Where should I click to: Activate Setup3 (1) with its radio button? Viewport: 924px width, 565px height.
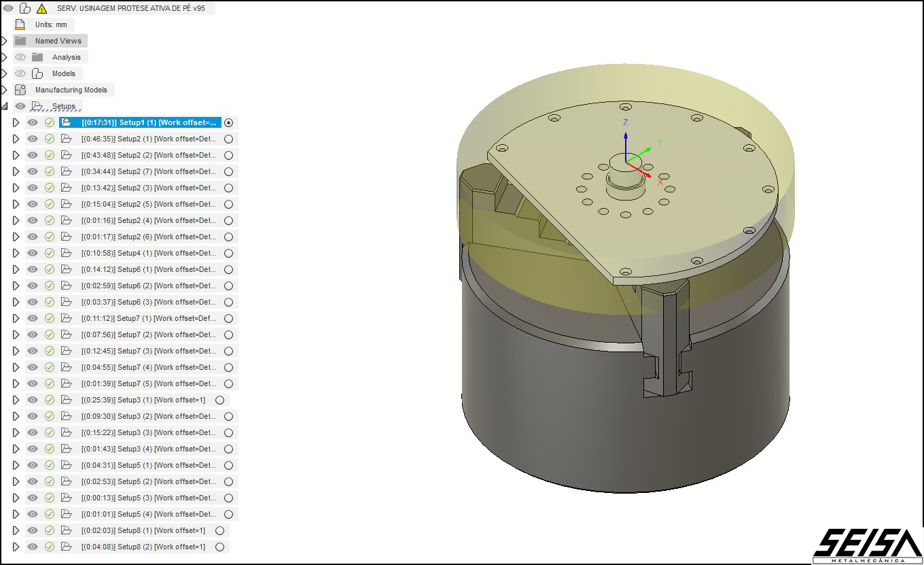pos(219,400)
